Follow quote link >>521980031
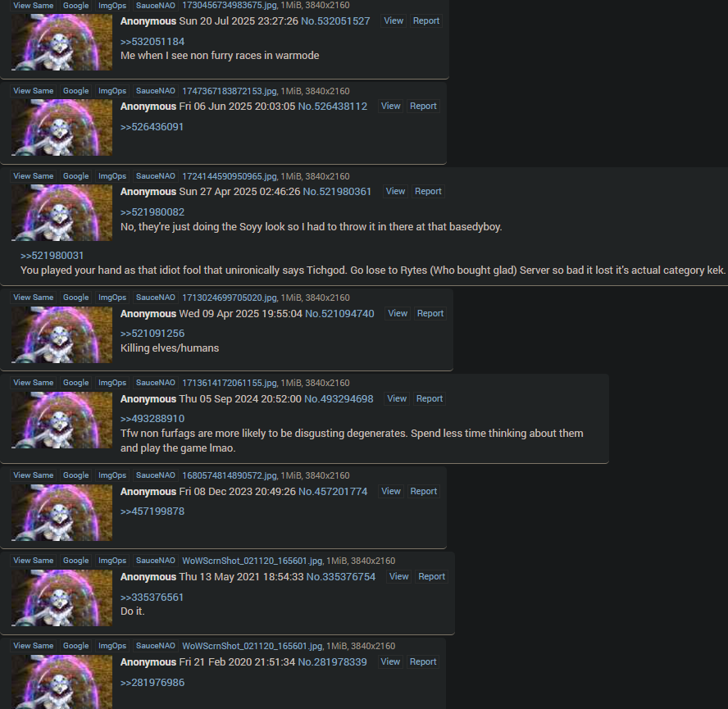 [52, 256]
